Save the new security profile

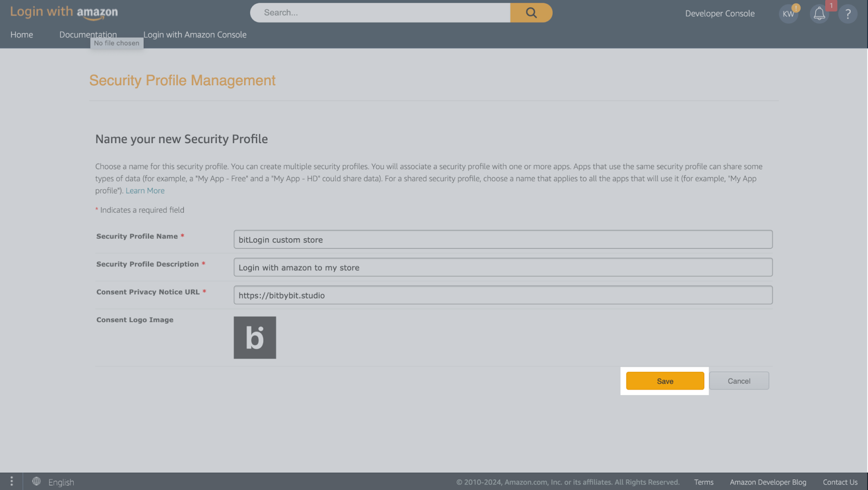(665, 381)
